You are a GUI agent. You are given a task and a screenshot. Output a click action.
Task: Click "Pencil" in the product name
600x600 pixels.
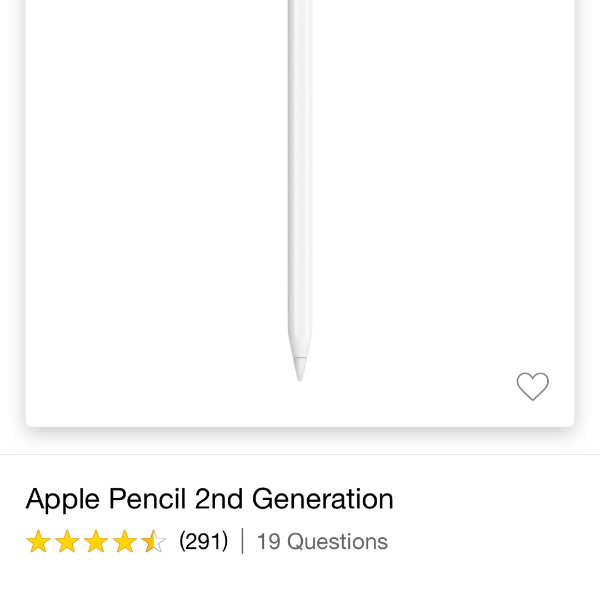(147, 499)
